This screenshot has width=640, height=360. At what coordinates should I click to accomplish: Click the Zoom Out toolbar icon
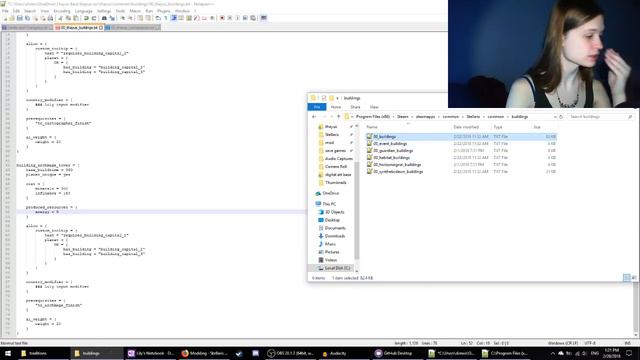pyautogui.click(x=130, y=18)
